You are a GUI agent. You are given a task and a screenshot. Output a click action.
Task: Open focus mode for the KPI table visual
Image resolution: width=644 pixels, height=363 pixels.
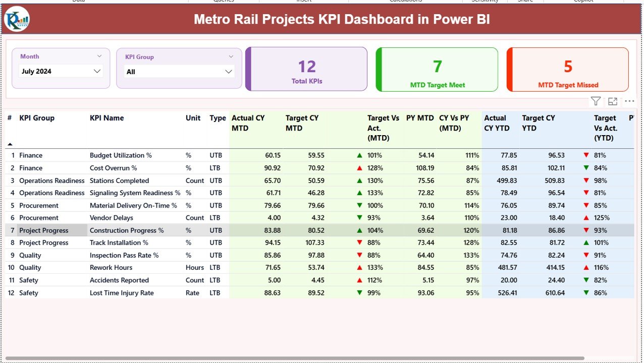(x=612, y=101)
